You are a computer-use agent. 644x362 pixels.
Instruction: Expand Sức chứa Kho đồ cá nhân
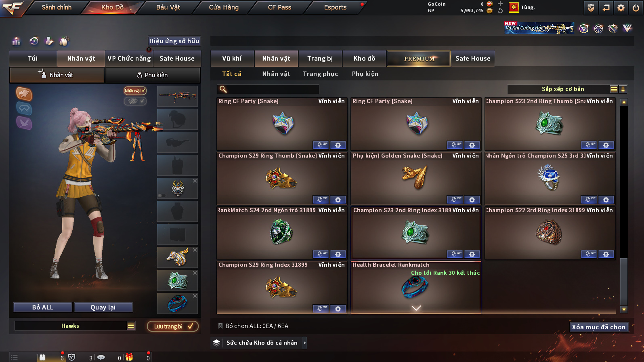coord(305,343)
